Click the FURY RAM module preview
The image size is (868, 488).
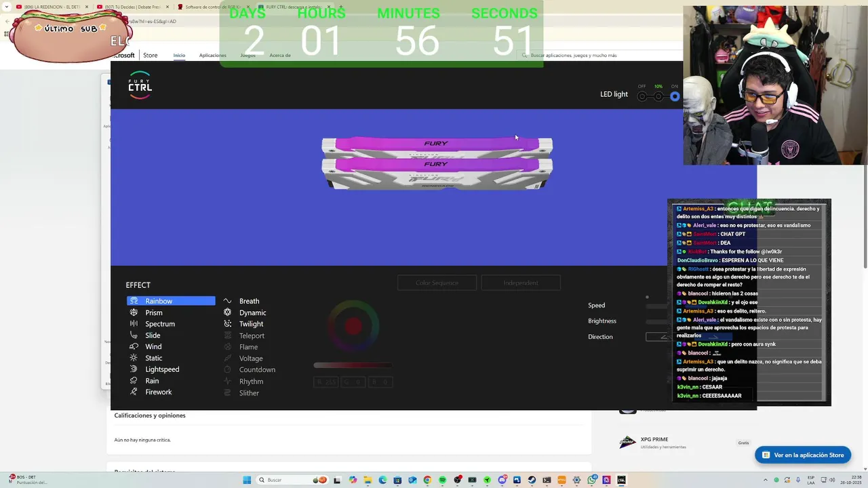coord(437,163)
